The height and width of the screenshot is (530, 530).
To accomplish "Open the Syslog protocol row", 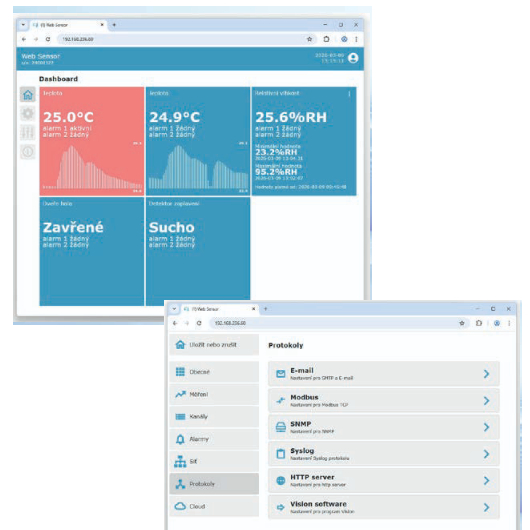I will pos(384,454).
